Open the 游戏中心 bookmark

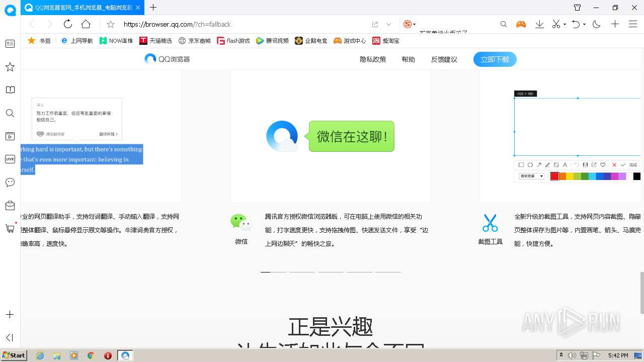(350, 41)
